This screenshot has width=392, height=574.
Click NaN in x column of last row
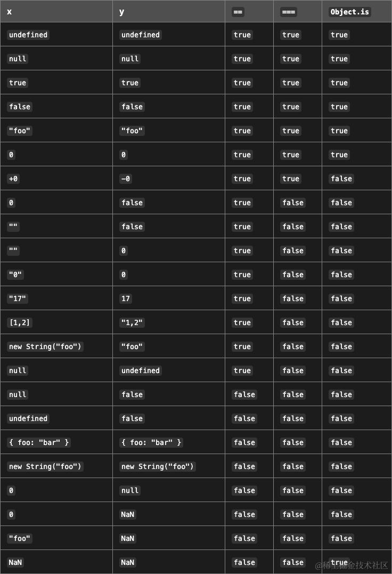click(x=15, y=562)
